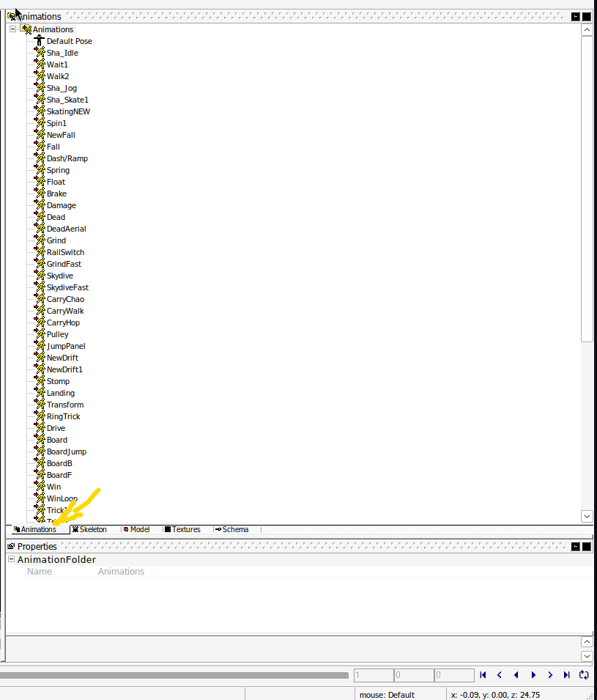Viewport: 597px width, 700px height.
Task: Select the SkatingNEW animation icon
Action: (x=39, y=111)
